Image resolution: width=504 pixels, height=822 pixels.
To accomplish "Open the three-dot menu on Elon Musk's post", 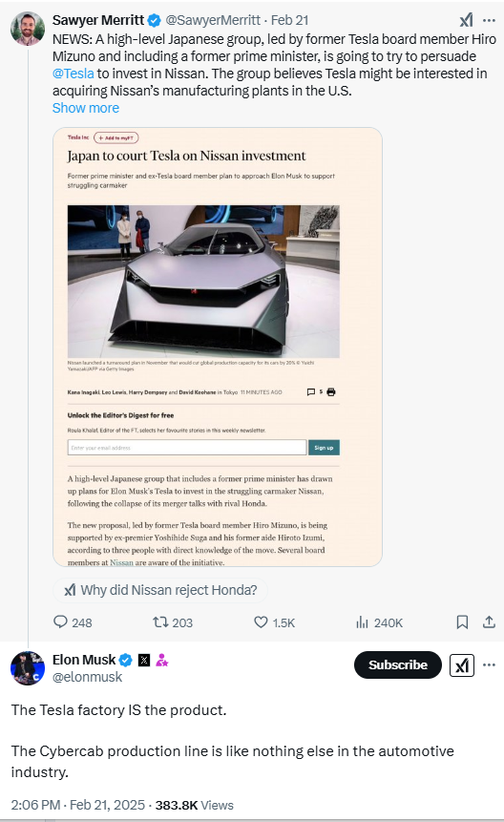I will 489,664.
